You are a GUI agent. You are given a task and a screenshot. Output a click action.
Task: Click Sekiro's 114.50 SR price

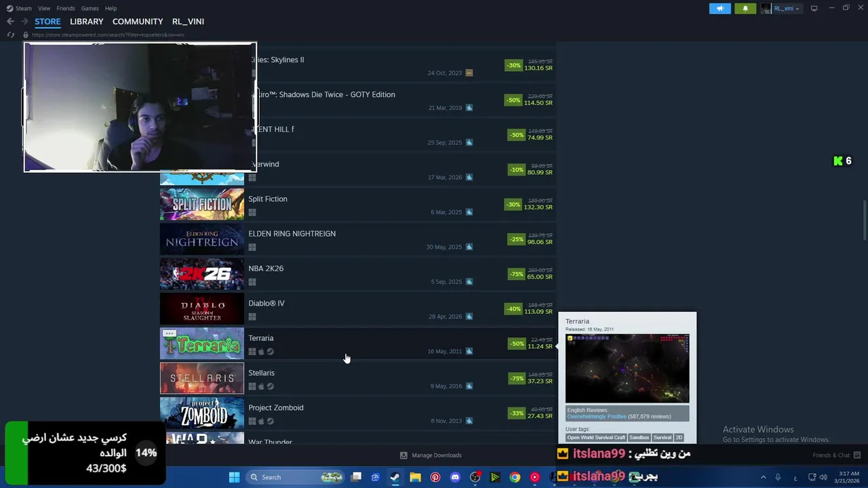coord(538,103)
